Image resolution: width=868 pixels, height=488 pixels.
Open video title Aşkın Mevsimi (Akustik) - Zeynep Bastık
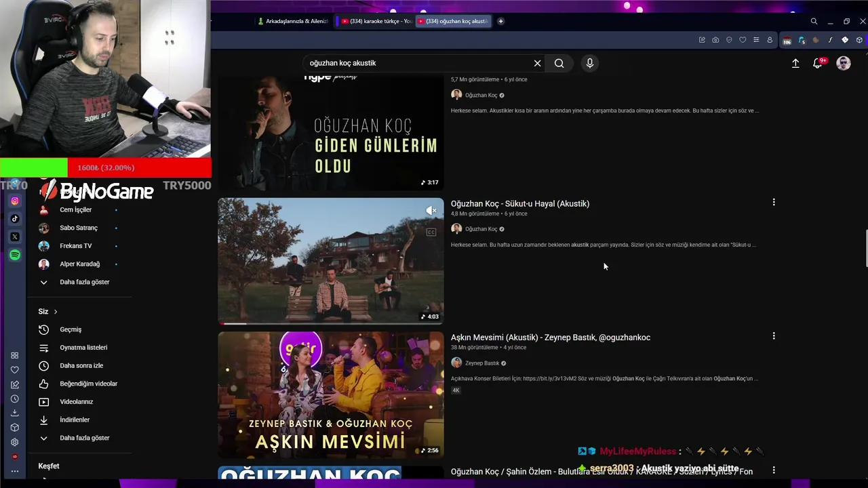tap(551, 338)
